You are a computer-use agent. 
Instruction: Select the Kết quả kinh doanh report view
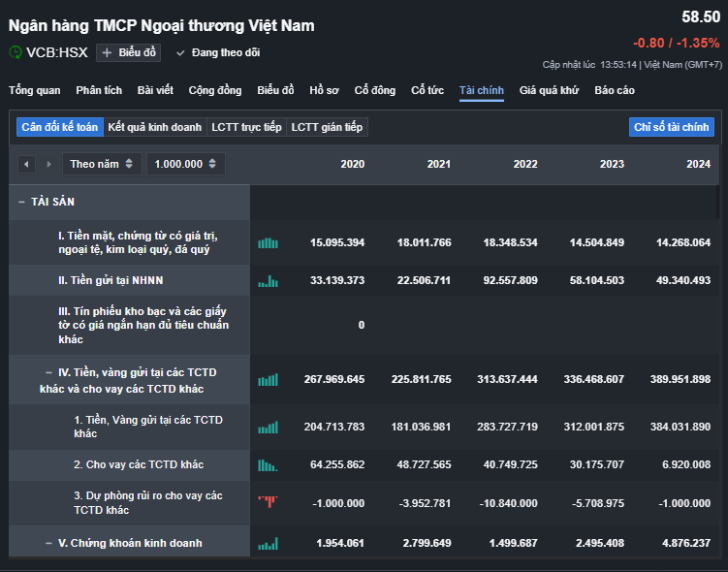[x=155, y=127]
